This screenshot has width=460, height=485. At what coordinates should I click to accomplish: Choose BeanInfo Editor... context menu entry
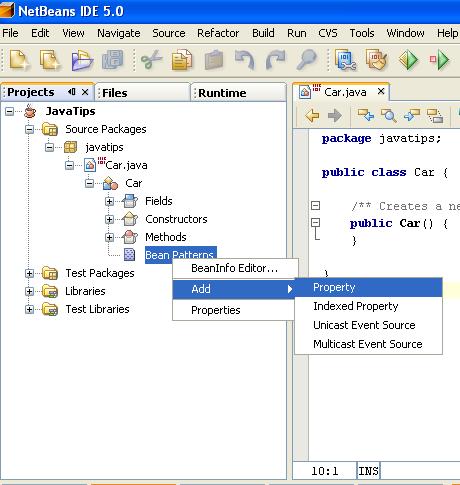(235, 268)
